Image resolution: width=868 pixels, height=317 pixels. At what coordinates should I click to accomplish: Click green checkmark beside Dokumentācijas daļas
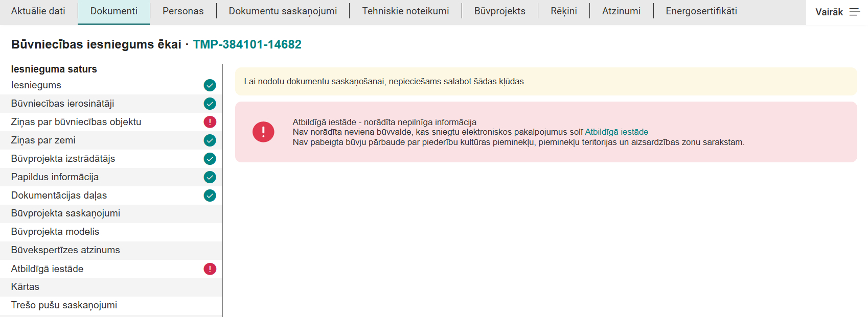click(x=210, y=196)
